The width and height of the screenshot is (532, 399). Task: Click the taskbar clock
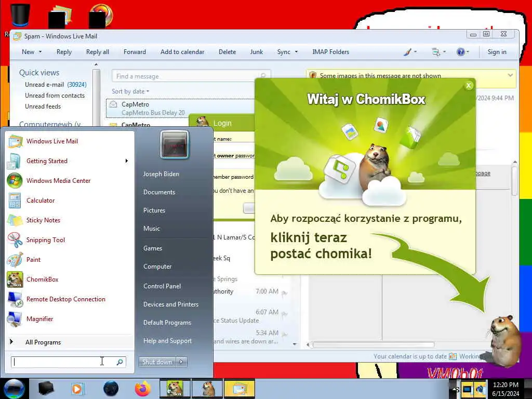coord(506,389)
